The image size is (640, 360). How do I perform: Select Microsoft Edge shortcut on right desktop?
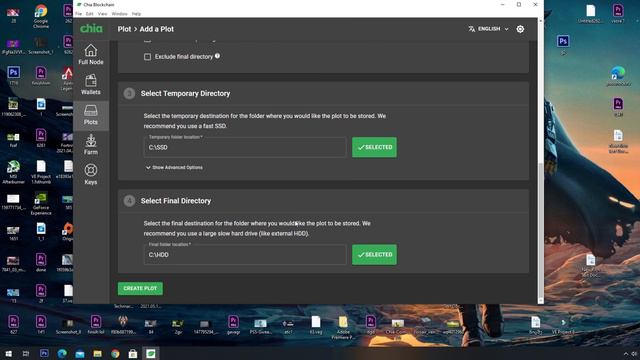(618, 76)
